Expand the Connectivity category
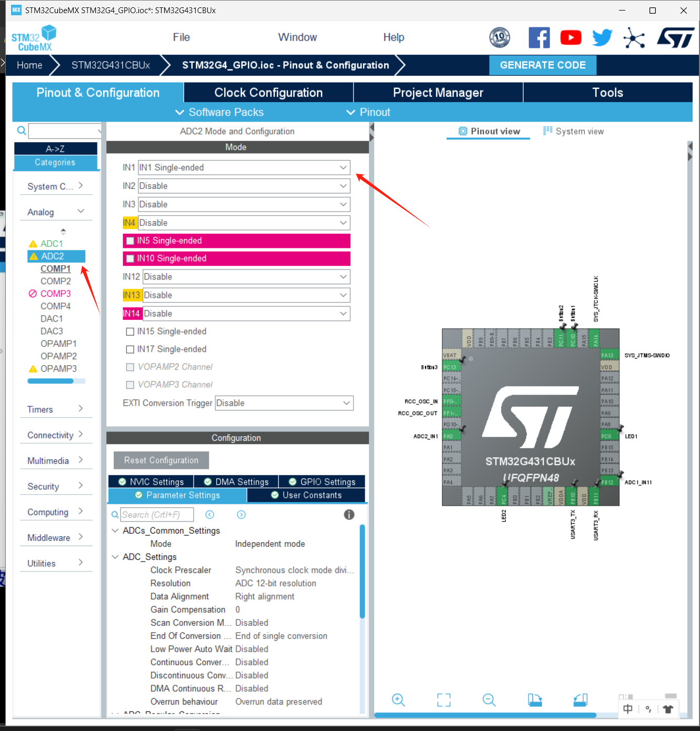Screen dimensions: 700x731 click(x=56, y=435)
